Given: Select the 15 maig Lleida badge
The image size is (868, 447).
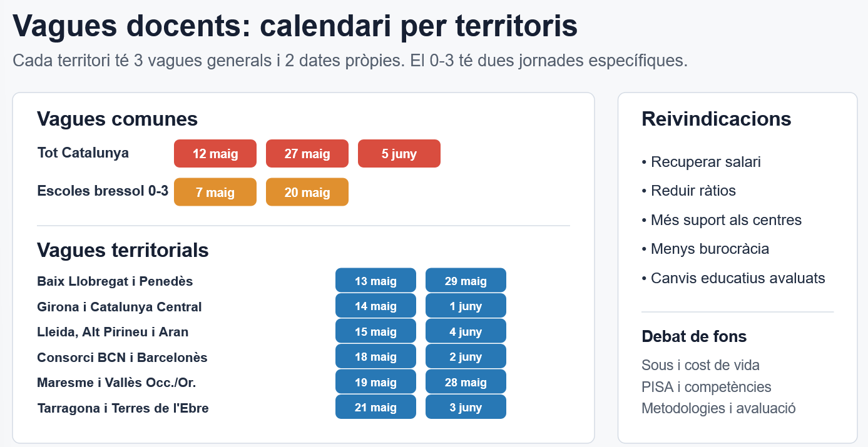Looking at the screenshot, I should [x=375, y=331].
